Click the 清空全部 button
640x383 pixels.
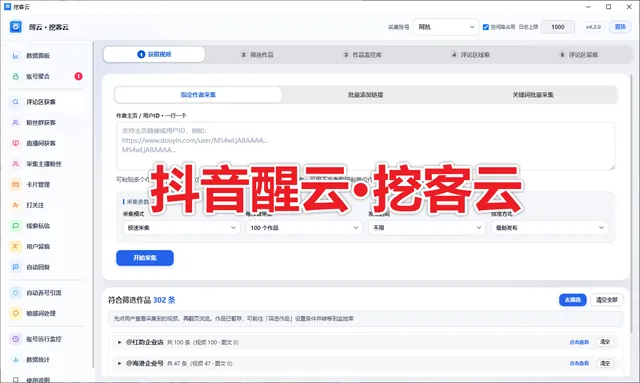pos(607,300)
